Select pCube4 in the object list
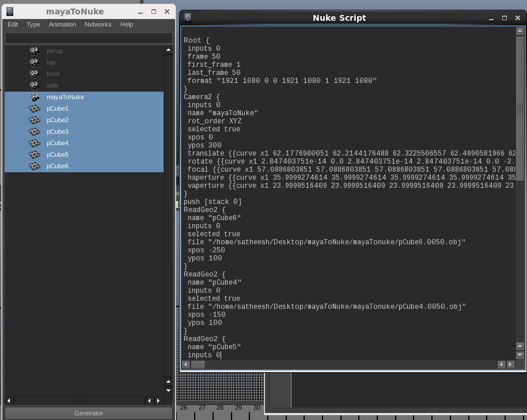The height and width of the screenshot is (420, 527). (x=84, y=143)
